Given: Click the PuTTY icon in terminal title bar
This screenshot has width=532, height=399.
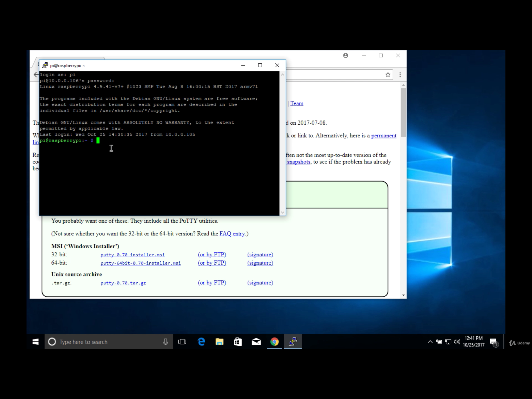Looking at the screenshot, I should click(x=45, y=65).
